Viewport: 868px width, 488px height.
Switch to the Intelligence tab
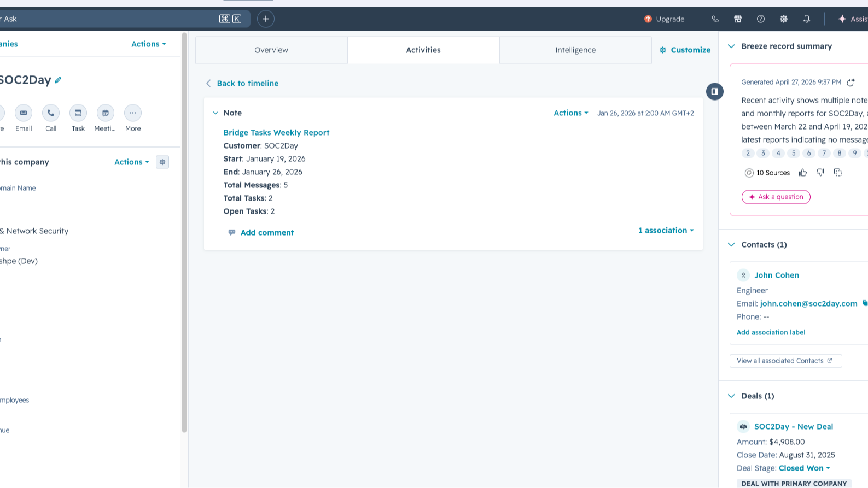click(x=575, y=50)
